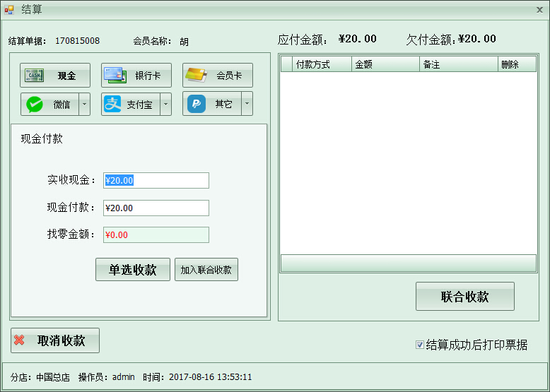The width and height of the screenshot is (550, 392).
Task: Click the window icon in the title bar
Action: [9, 9]
